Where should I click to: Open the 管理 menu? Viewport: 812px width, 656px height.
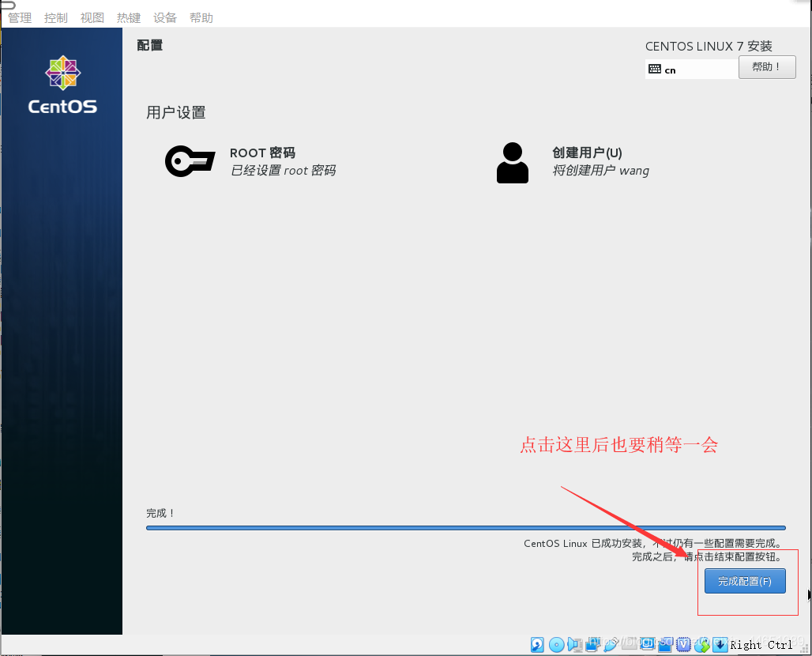click(20, 17)
